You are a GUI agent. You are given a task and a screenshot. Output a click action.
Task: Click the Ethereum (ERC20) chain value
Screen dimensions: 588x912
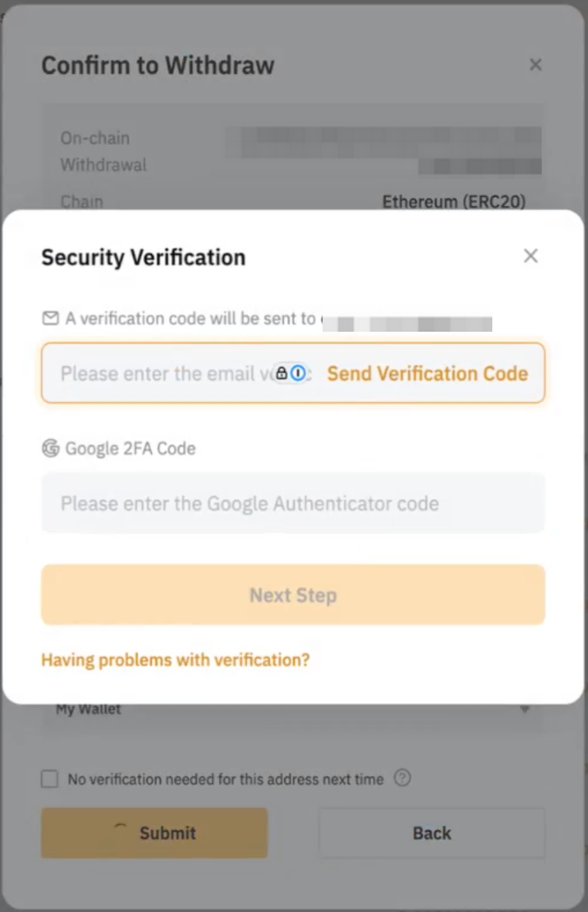[454, 202]
